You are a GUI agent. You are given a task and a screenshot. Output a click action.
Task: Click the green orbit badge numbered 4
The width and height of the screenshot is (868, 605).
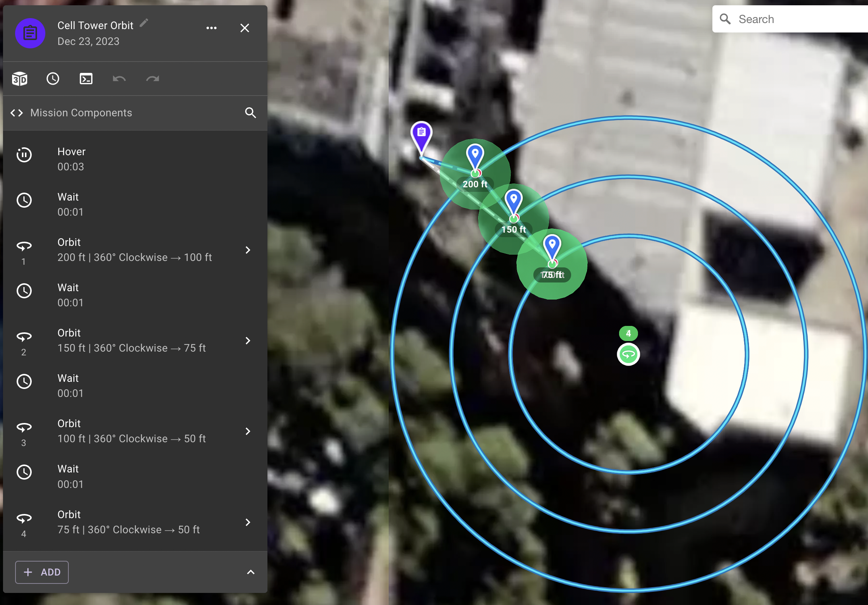click(628, 333)
